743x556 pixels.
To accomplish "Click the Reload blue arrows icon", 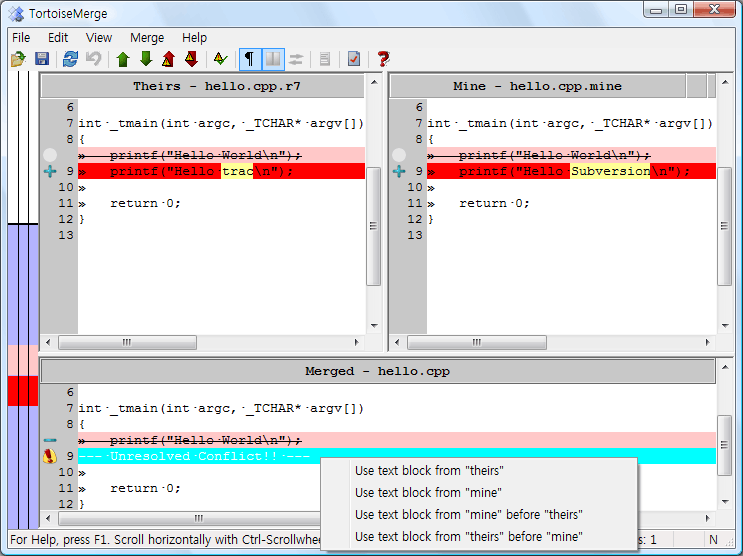I will 70,60.
